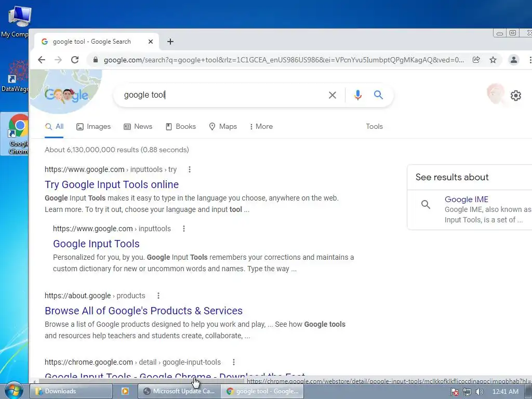Submit search with the magnifier icon

378,95
